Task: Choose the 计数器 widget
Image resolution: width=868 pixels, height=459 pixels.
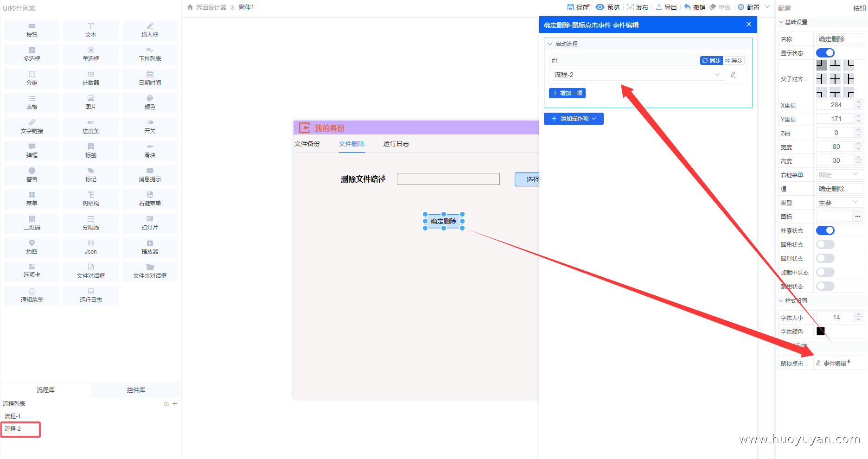Action: point(91,79)
